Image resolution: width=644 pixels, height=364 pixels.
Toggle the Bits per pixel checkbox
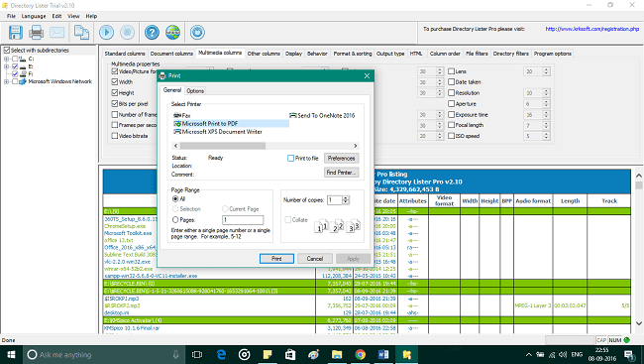pyautogui.click(x=115, y=104)
